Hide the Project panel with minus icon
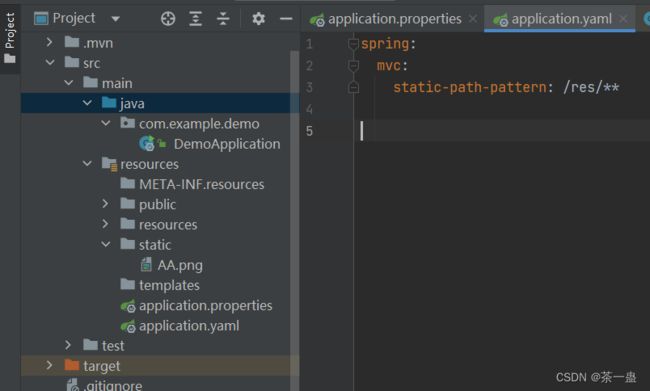650x391 pixels. click(286, 19)
